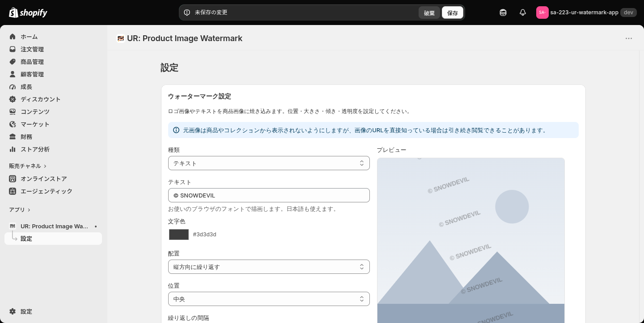Click the コンテンツ content icon
The height and width of the screenshot is (323, 644).
(13, 112)
